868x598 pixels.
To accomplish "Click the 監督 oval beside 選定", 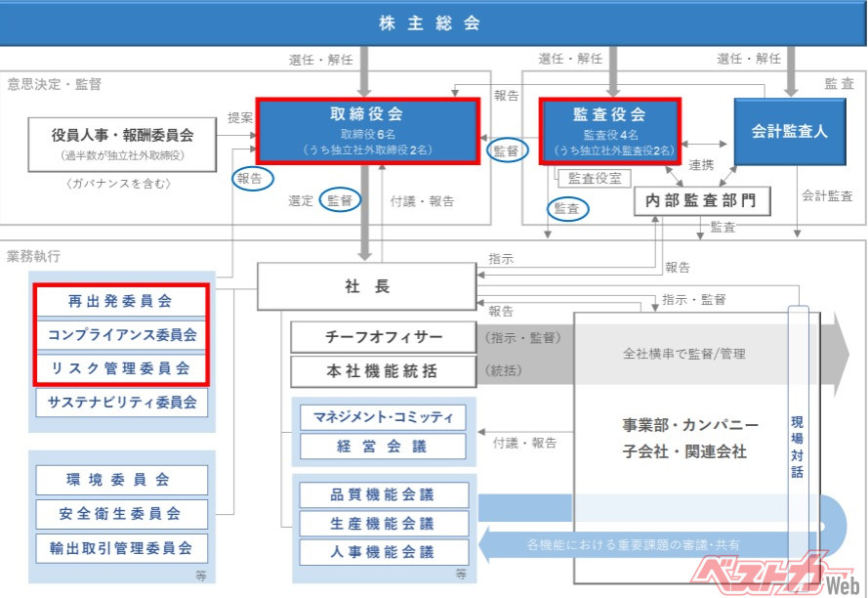I will click(x=340, y=200).
